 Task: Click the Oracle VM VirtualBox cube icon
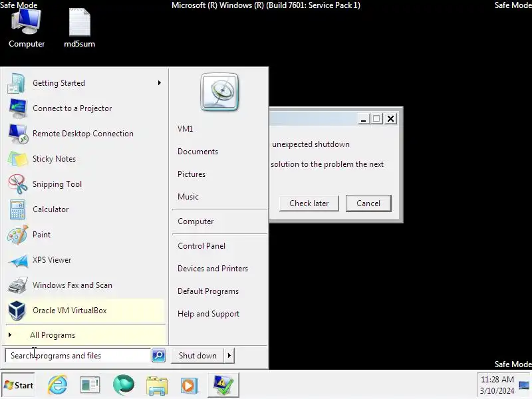click(x=17, y=311)
